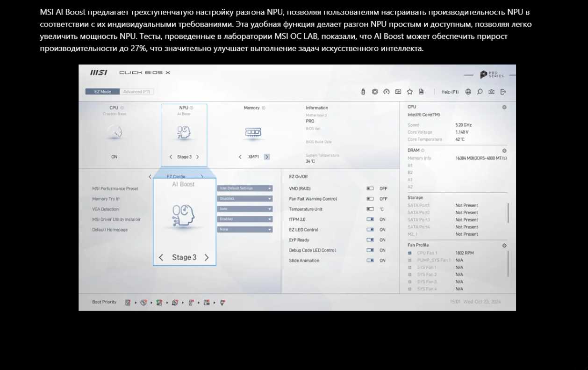Switch to the Advanced (F7) tab
The height and width of the screenshot is (370, 588).
pyautogui.click(x=136, y=92)
